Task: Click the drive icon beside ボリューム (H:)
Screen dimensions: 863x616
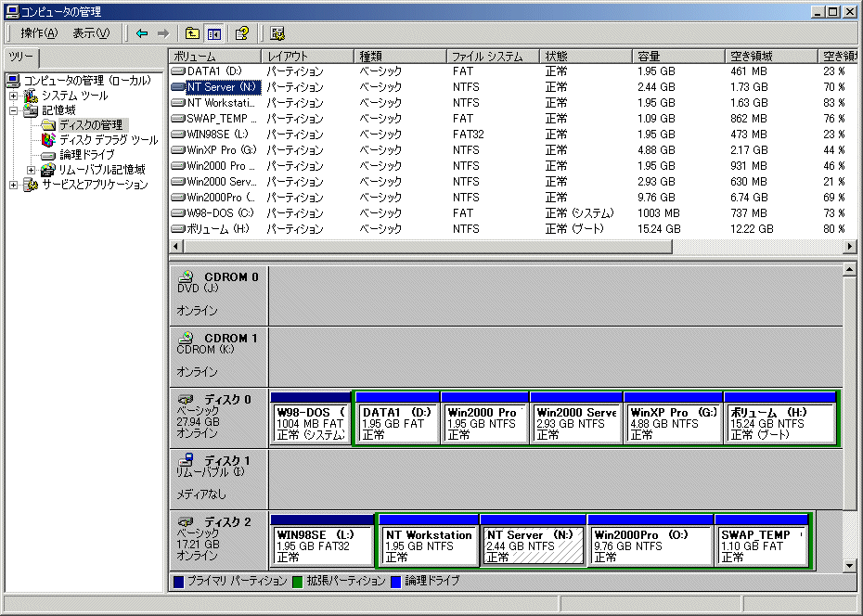Action: pos(178,229)
